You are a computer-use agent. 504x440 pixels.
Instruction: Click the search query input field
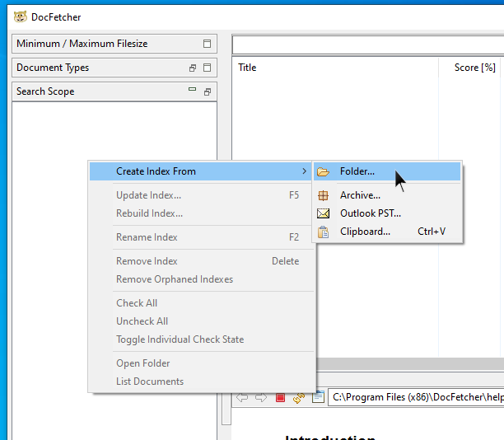[368, 44]
